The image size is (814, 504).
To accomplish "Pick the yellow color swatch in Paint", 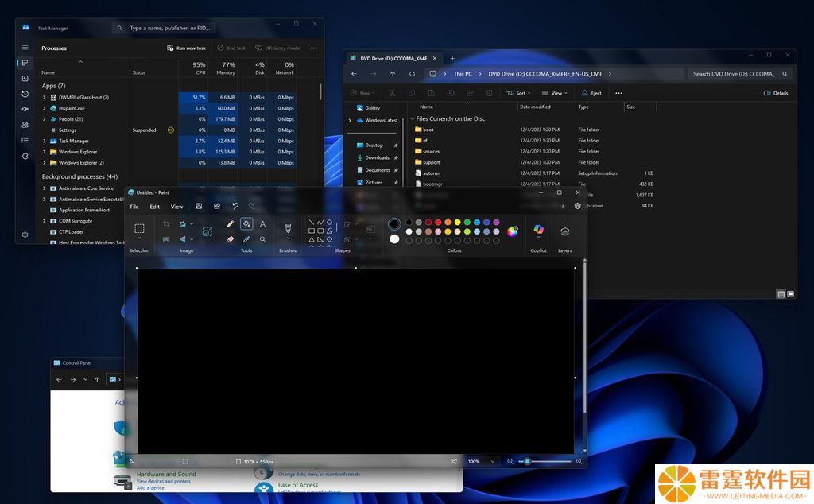I will coord(457,222).
